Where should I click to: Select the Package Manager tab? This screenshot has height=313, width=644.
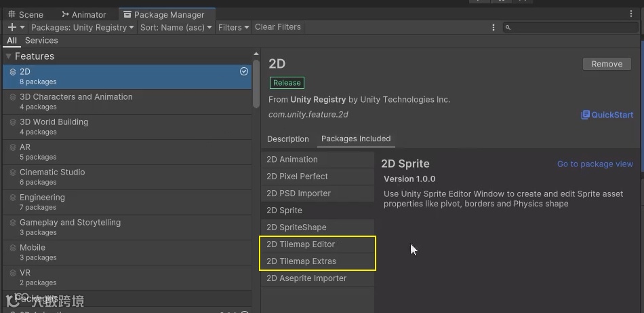167,14
